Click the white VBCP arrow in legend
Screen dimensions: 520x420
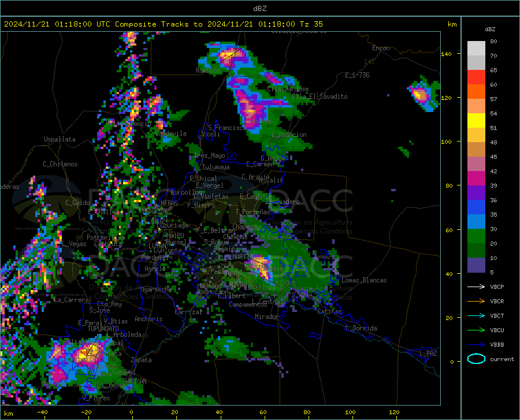pyautogui.click(x=476, y=287)
